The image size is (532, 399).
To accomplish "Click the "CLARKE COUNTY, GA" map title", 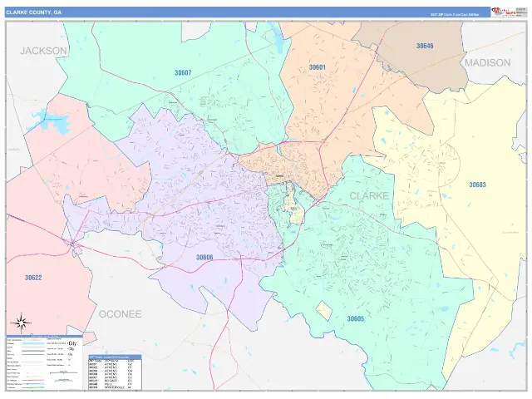I will pos(33,12).
